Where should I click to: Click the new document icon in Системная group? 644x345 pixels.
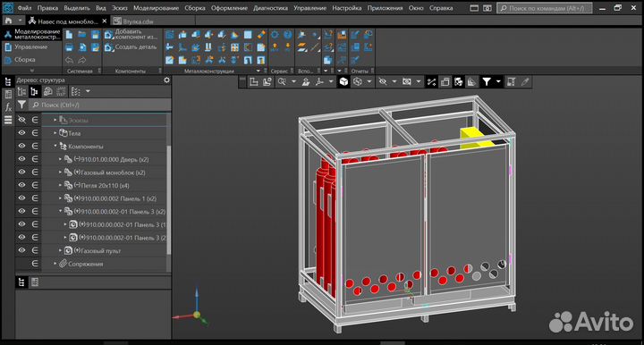69,35
